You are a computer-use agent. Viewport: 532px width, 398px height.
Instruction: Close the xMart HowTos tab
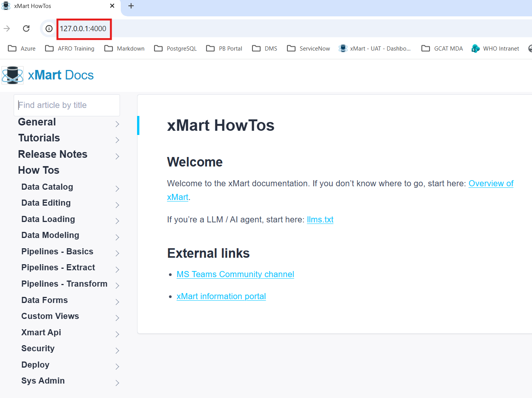[x=112, y=6]
